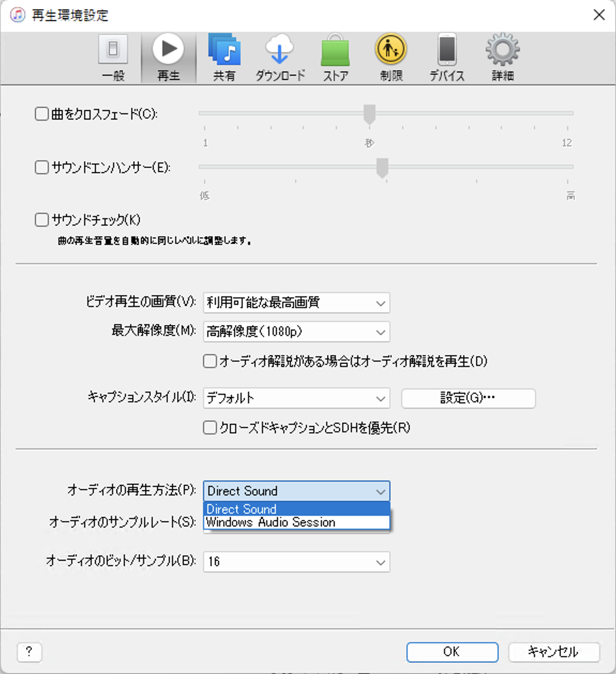
Task: Enable サウンドチェック volume leveling
Action: pyautogui.click(x=41, y=219)
